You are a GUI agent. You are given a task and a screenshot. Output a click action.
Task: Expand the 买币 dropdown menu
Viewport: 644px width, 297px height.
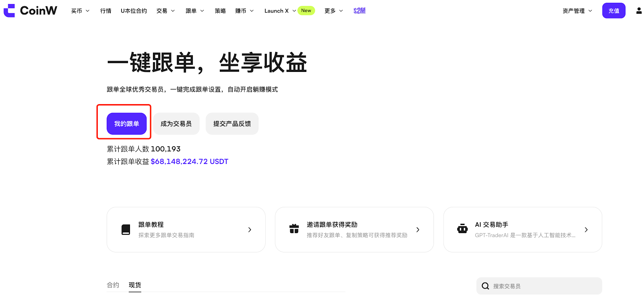click(x=80, y=11)
